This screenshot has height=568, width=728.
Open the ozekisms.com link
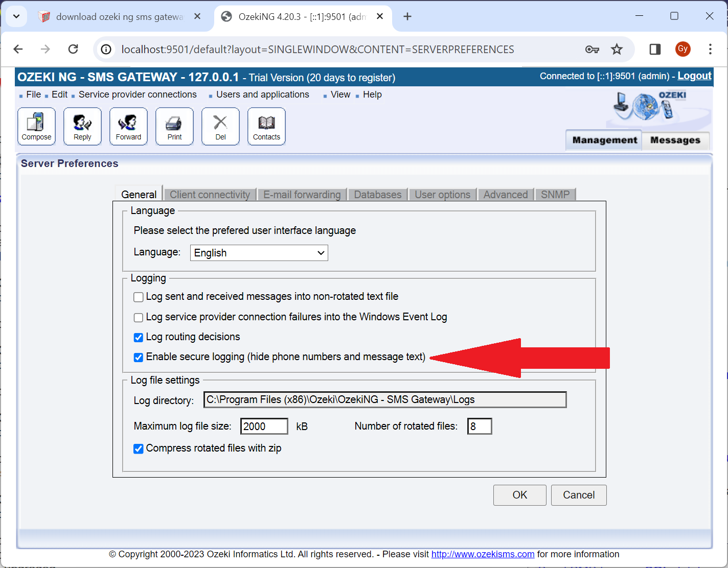[483, 554]
